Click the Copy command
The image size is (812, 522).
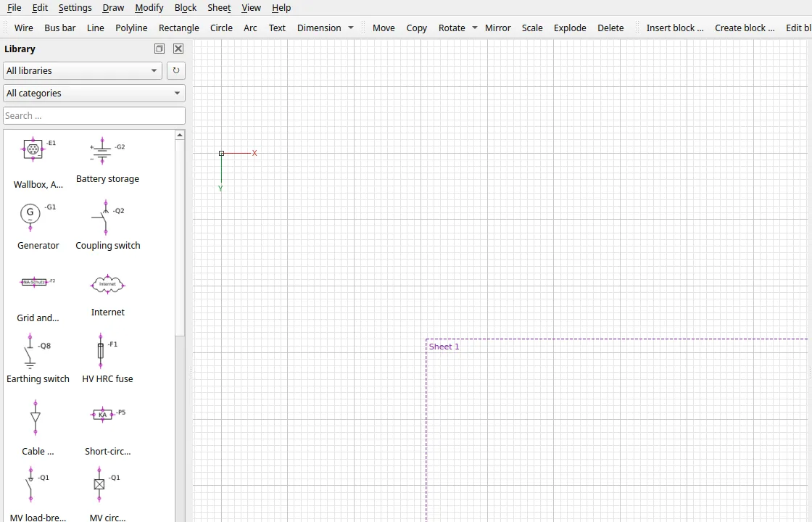pos(417,28)
